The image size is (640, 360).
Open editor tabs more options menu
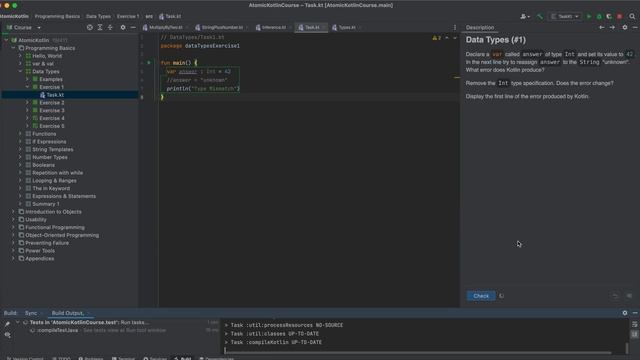[x=455, y=27]
